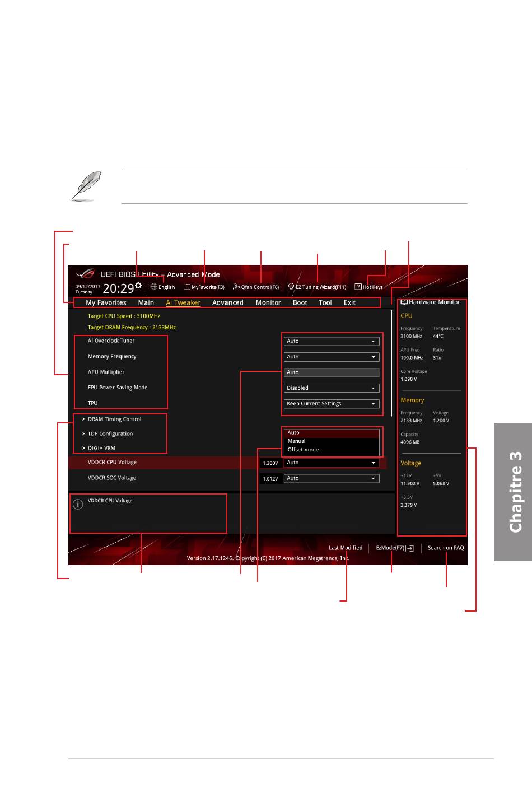The image size is (532, 802).
Task: Click the 1.012V SOC voltage value box
Action: 270,479
